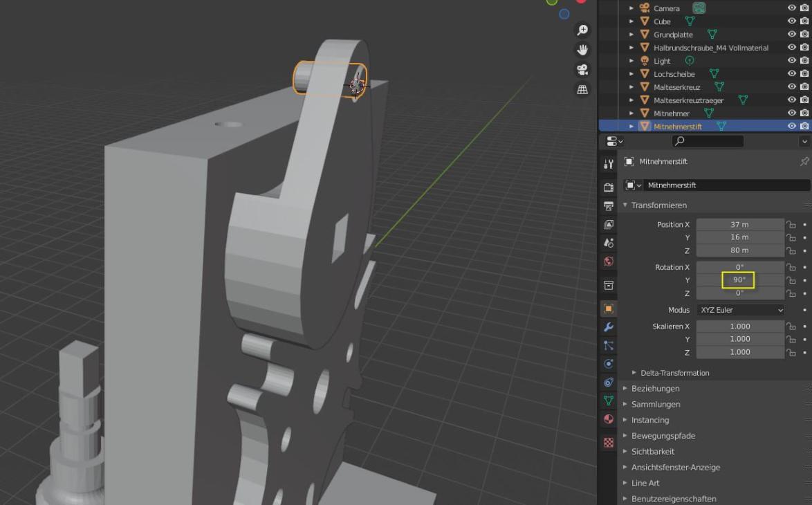The height and width of the screenshot is (505, 812).
Task: Toggle the camera view icon in viewport
Action: coord(582,69)
